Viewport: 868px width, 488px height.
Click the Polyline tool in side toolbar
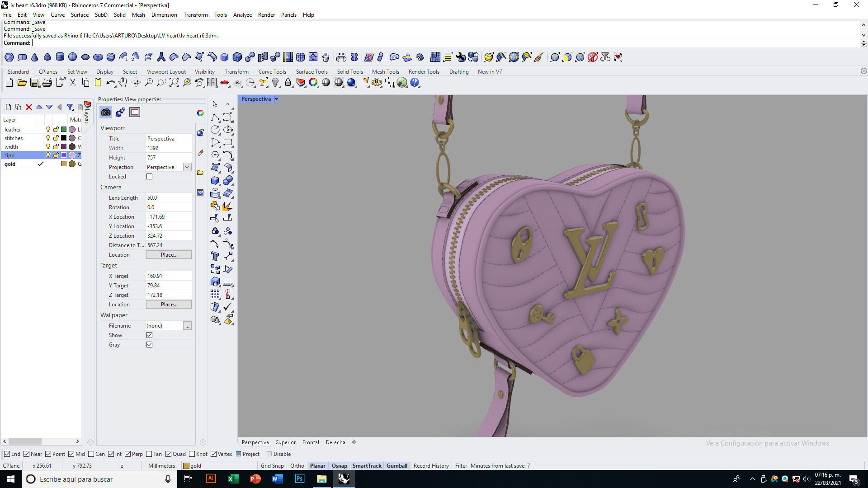tap(215, 117)
